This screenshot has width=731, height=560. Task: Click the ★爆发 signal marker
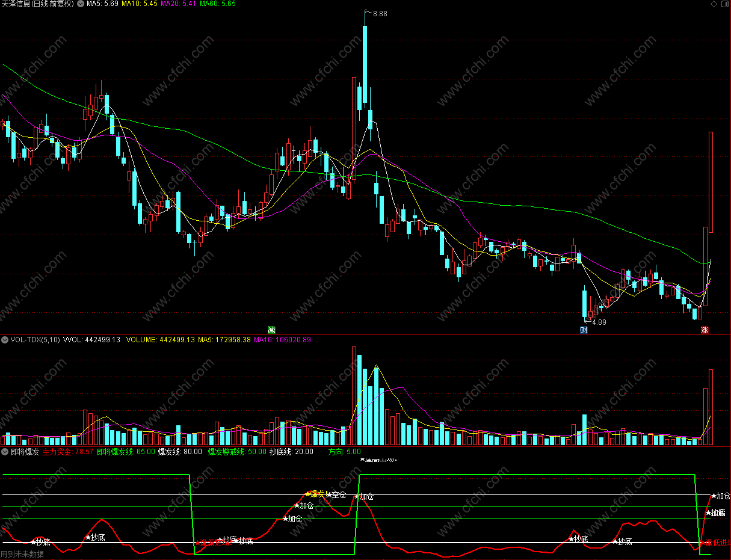click(x=315, y=493)
